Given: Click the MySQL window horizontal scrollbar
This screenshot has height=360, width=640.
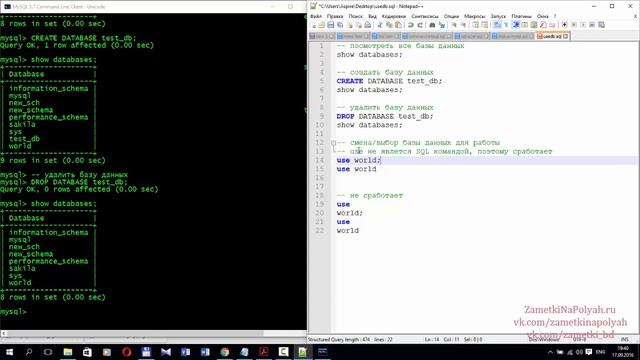Looking at the screenshot, I should pos(153,333).
